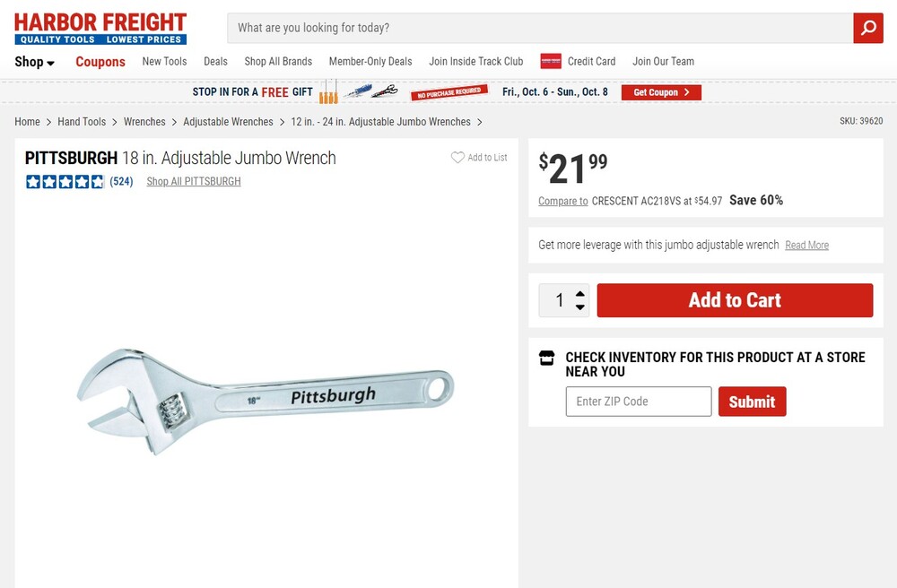Click the five-star rating icons
897x588 pixels.
click(65, 182)
